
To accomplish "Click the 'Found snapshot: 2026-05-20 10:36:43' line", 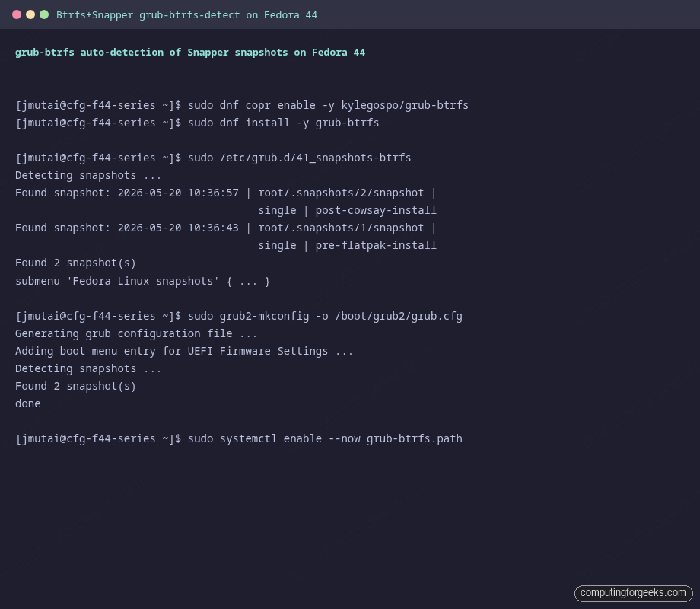I will point(225,228).
